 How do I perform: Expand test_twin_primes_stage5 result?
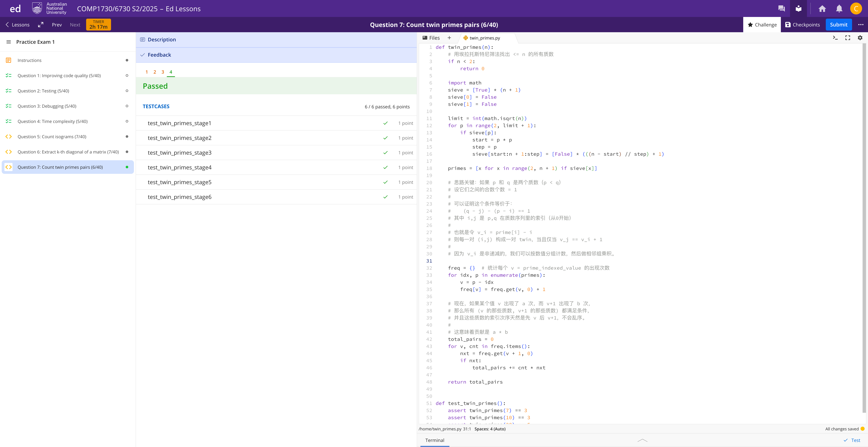pyautogui.click(x=276, y=182)
